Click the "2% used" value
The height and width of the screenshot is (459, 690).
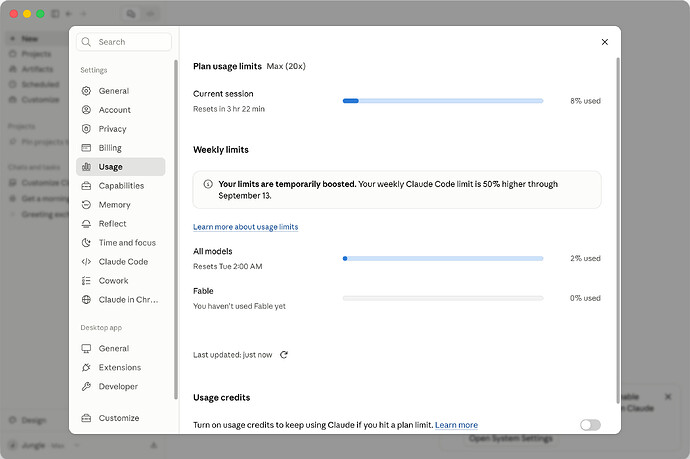coord(585,258)
